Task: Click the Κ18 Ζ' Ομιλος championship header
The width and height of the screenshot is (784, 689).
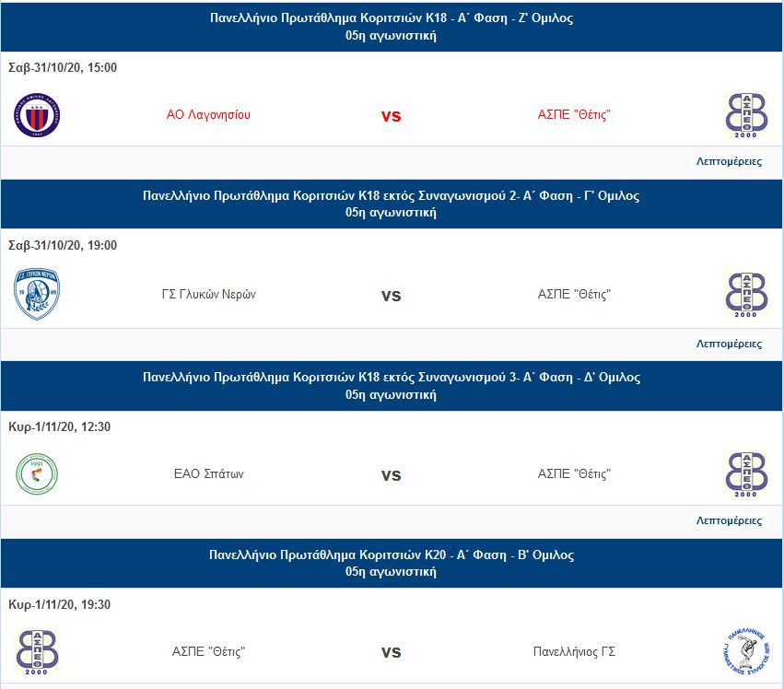Action: [392, 18]
